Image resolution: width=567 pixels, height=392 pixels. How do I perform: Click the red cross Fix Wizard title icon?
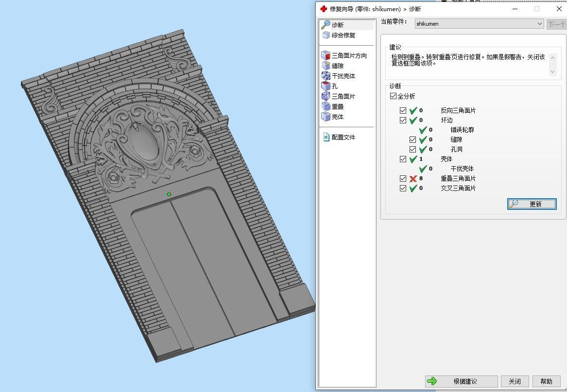click(x=324, y=9)
